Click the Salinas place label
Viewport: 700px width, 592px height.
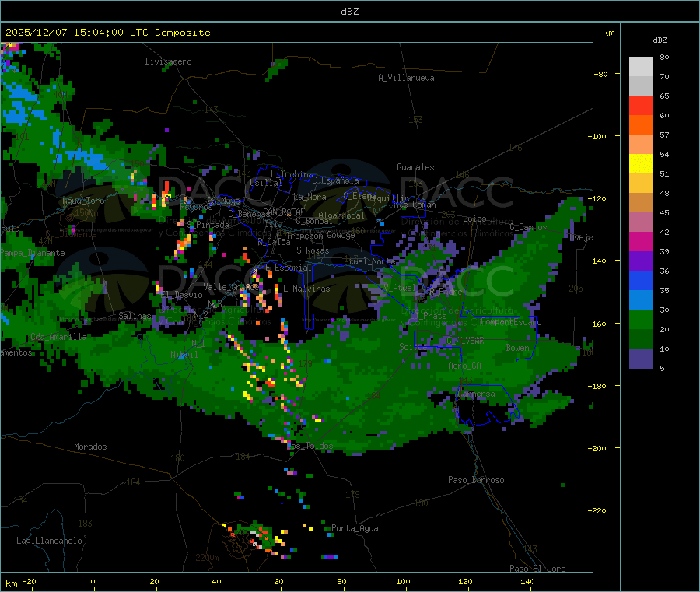pyautogui.click(x=135, y=316)
